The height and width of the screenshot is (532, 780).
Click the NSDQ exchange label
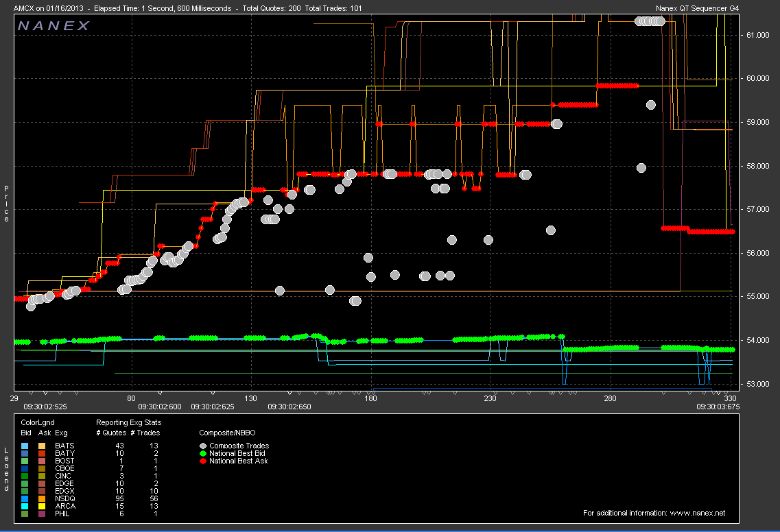tap(65, 498)
